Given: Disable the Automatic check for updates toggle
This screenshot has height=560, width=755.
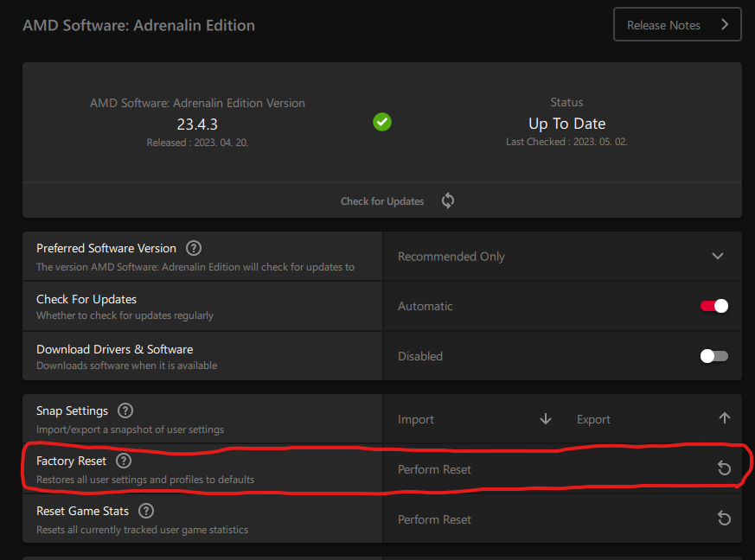Looking at the screenshot, I should pos(714,306).
